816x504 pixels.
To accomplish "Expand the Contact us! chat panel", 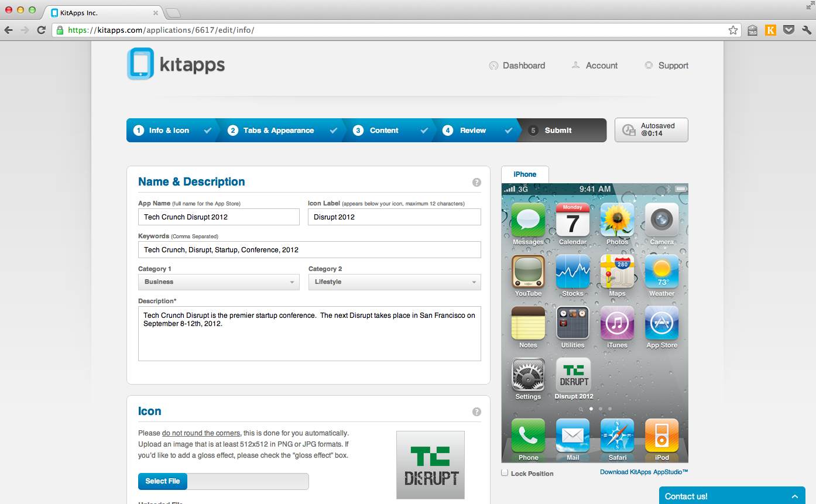I will click(732, 496).
